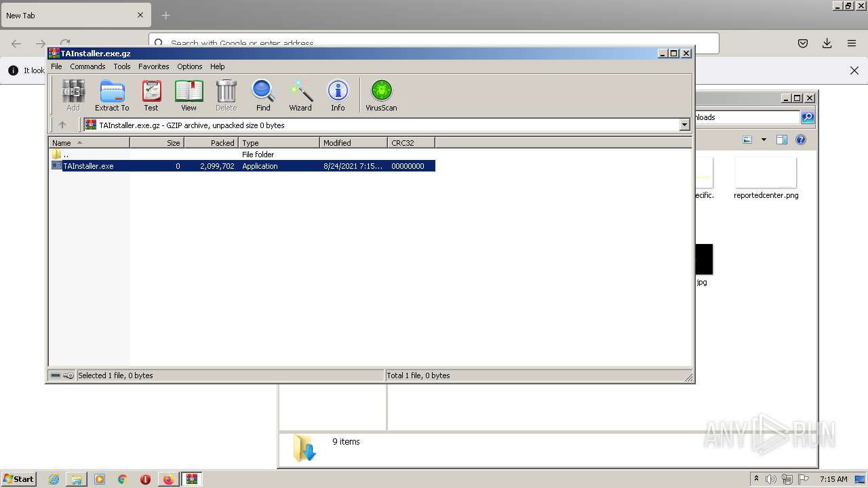Sort by Modified column header
This screenshot has width=868, height=488.
(354, 142)
